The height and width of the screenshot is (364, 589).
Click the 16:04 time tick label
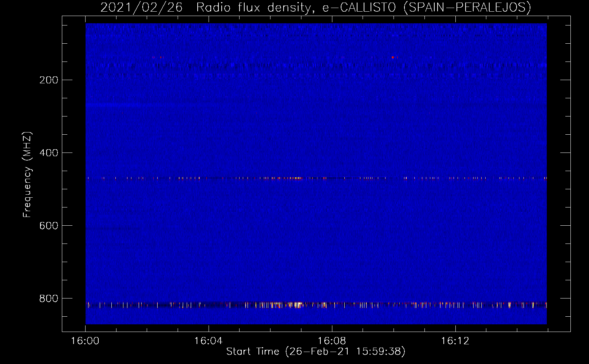coord(208,341)
